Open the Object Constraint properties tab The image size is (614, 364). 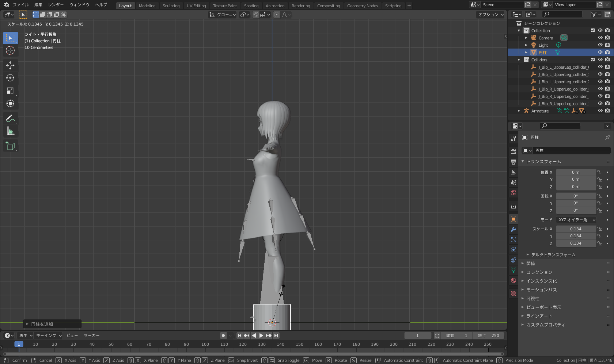point(513,260)
